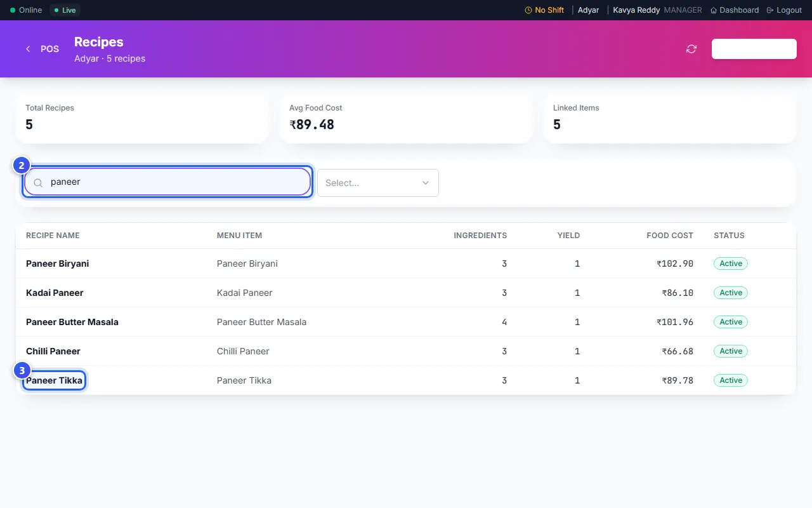Open the Select... filter dropdown

(378, 183)
